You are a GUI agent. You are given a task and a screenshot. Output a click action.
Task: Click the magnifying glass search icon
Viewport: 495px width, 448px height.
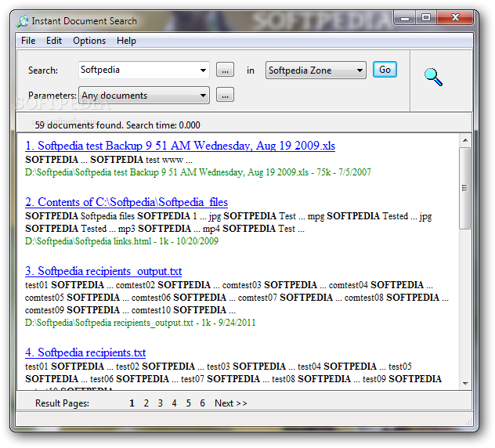pyautogui.click(x=433, y=77)
